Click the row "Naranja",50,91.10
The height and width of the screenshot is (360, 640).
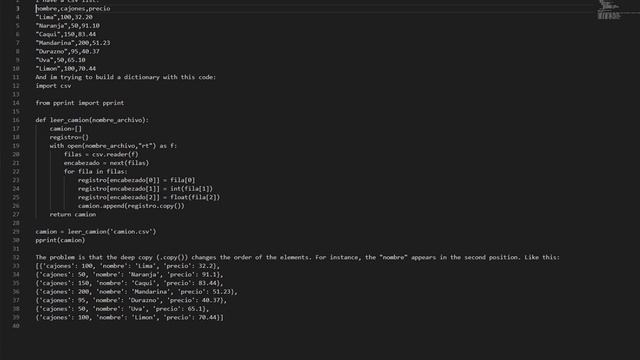[68, 25]
